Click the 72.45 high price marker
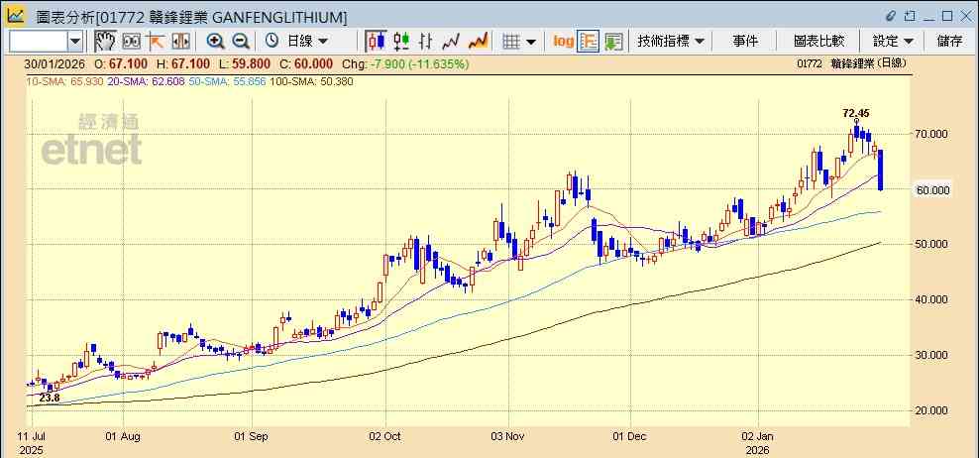980x458 pixels. tap(855, 113)
